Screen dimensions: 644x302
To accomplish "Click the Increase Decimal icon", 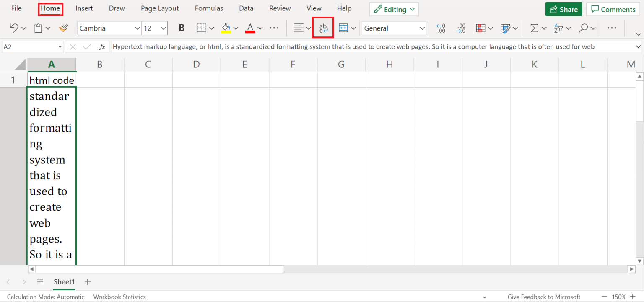I will click(x=461, y=28).
